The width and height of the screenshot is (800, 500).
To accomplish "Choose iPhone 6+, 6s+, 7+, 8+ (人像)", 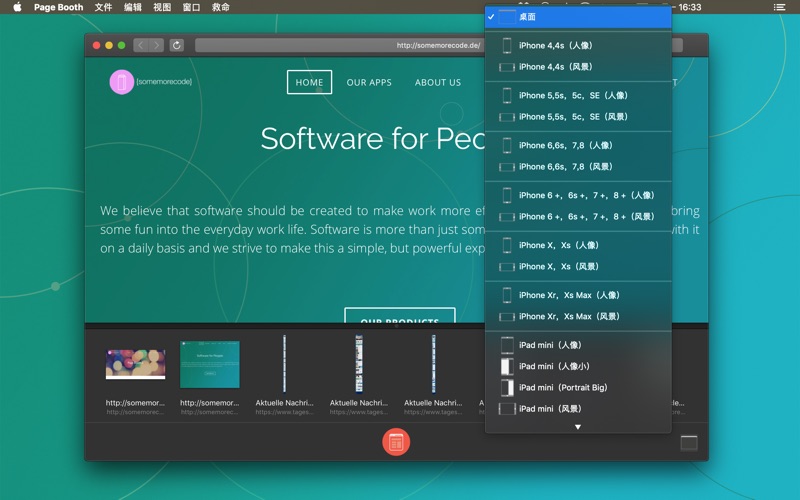I will 578,195.
